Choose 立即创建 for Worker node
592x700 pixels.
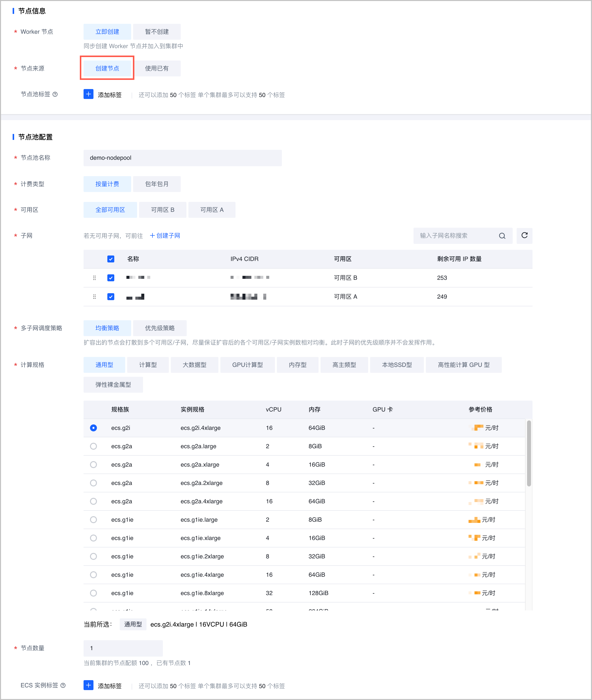(x=107, y=32)
